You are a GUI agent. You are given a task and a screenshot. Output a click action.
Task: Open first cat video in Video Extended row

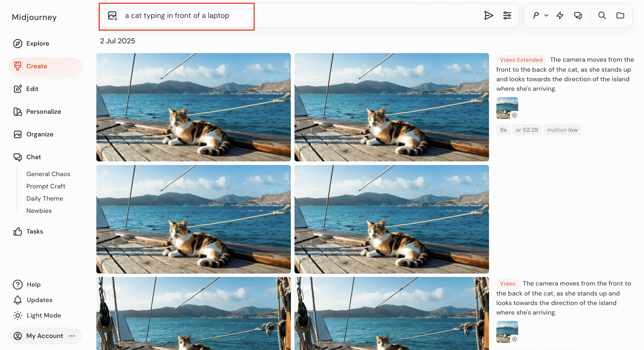[194, 107]
